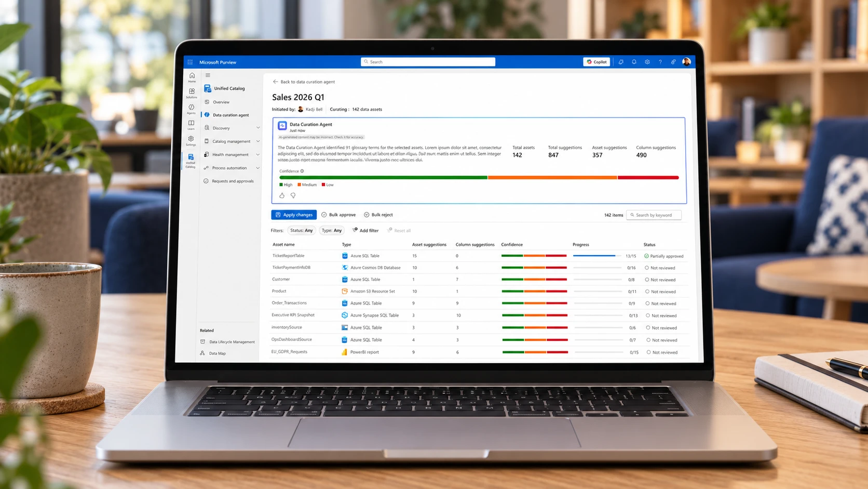Open the app launcher waffle icon
Image resolution: width=868 pixels, height=489 pixels.
190,62
